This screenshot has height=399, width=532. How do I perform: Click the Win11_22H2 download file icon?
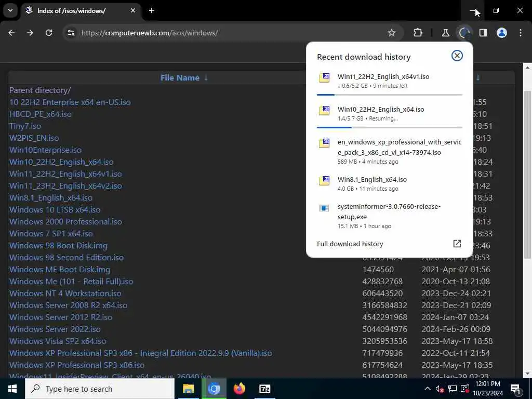324,77
